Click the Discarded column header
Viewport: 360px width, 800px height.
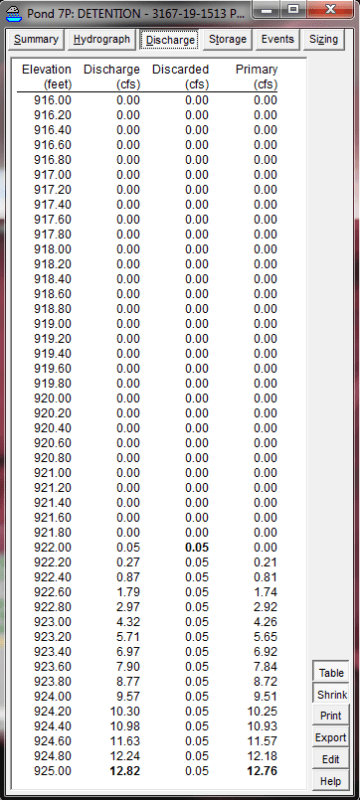click(x=181, y=77)
